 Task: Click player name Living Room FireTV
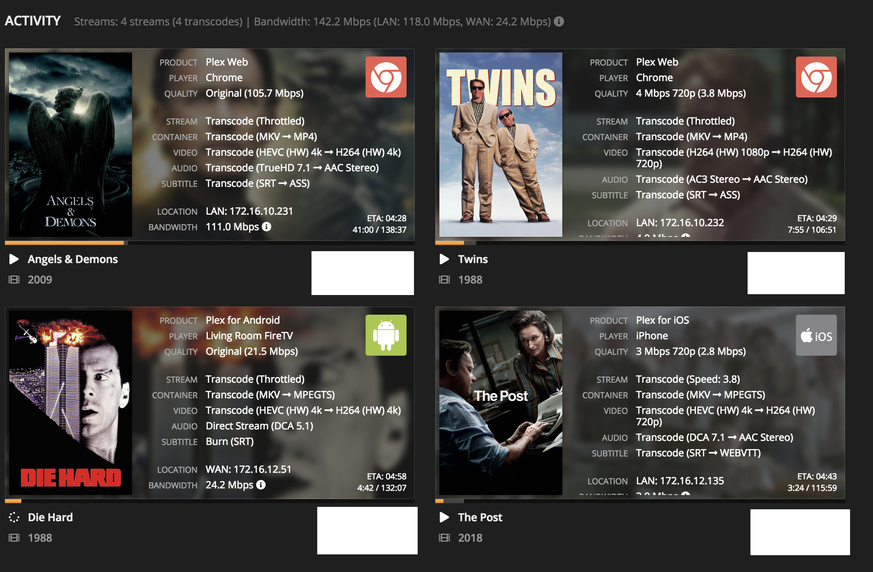click(249, 336)
